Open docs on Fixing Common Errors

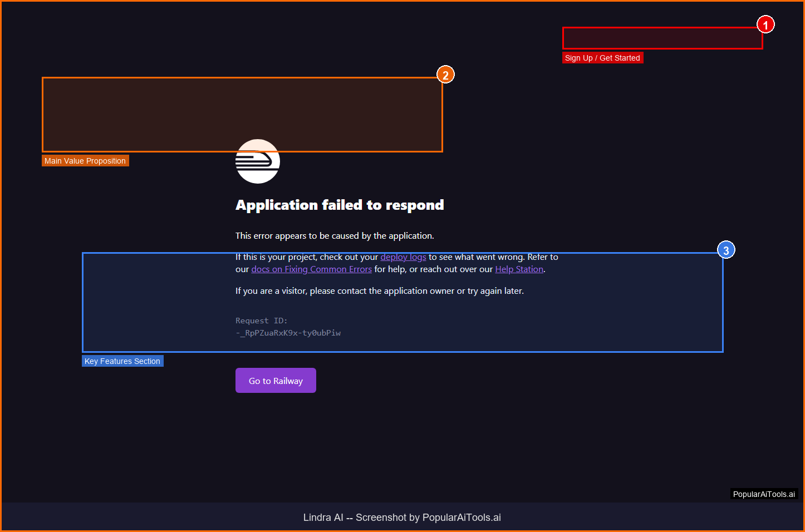[311, 269]
